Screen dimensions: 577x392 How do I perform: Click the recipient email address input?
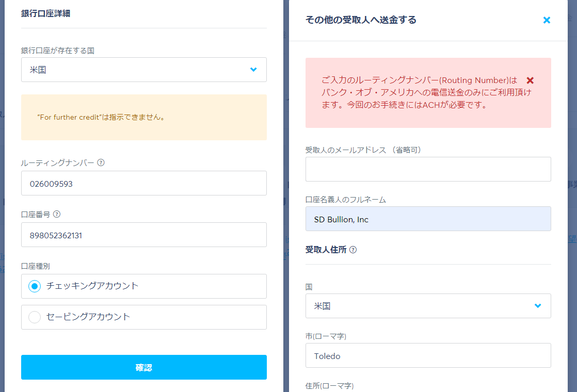pyautogui.click(x=428, y=169)
